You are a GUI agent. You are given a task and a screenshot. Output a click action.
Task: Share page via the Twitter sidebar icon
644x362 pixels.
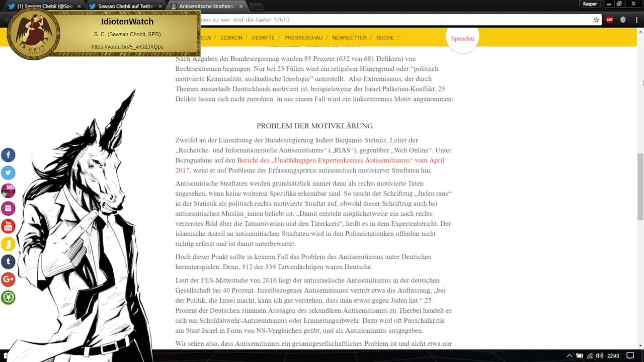click(x=8, y=173)
